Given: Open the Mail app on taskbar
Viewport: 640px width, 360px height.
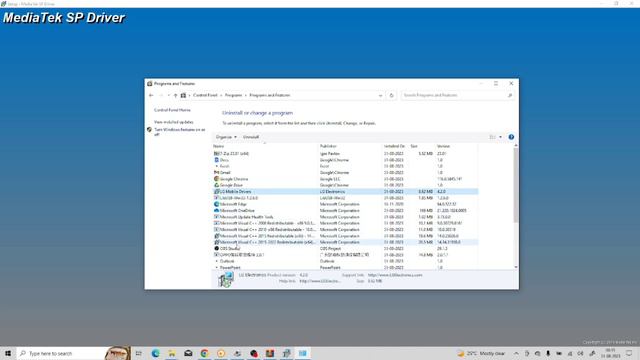Looking at the screenshot, I should click(x=188, y=353).
